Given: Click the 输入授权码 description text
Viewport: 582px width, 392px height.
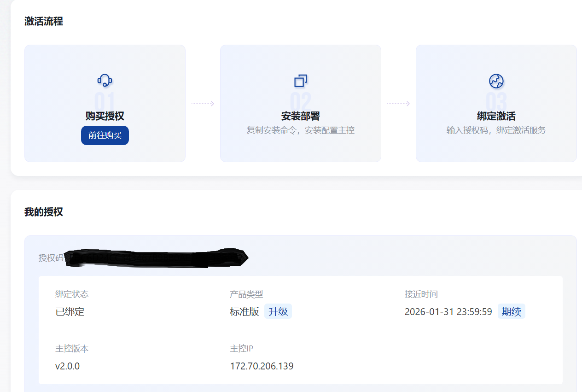Looking at the screenshot, I should pos(496,130).
